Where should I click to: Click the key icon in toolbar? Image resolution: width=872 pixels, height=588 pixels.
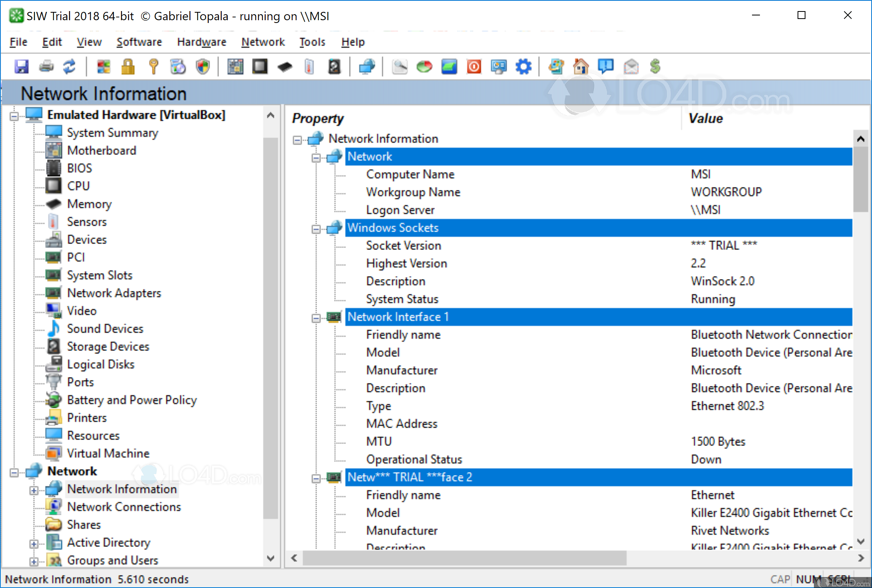pyautogui.click(x=154, y=67)
